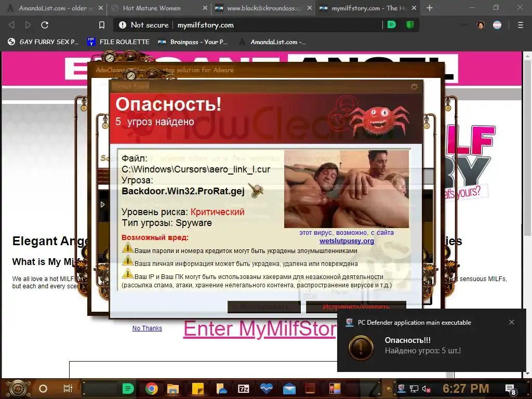The height and width of the screenshot is (399, 532).
Task: Open Sticky Notes from the taskbar
Action: pos(197,389)
